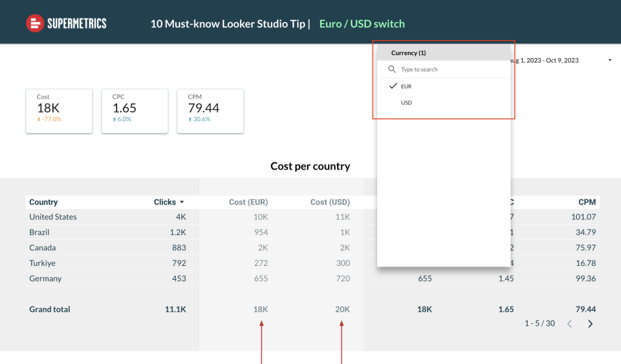Click United States CPM value 101.07

click(583, 217)
